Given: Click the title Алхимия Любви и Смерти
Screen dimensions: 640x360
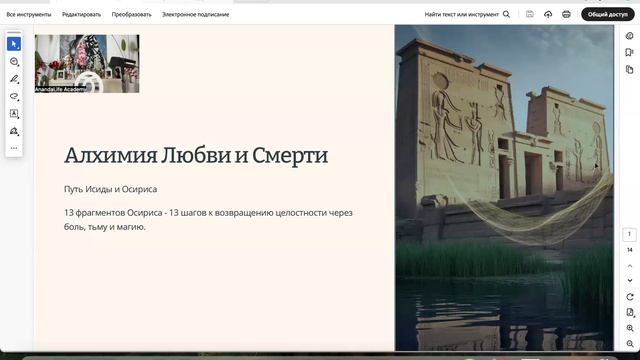Looking at the screenshot, I should click(196, 156).
